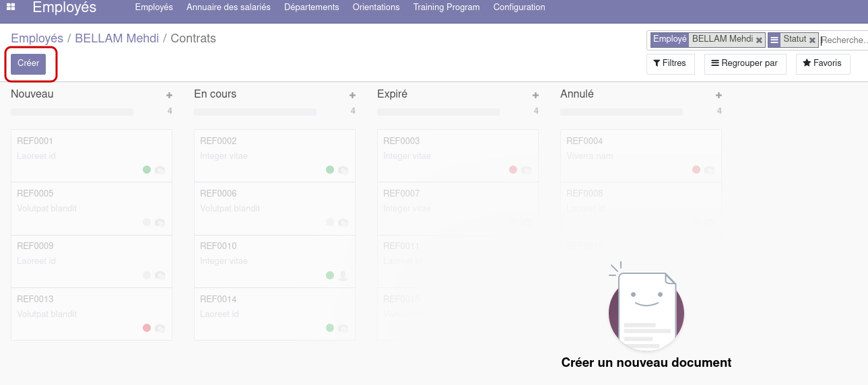
Task: Click the camera avatar icon on REF0001
Action: pyautogui.click(x=160, y=170)
